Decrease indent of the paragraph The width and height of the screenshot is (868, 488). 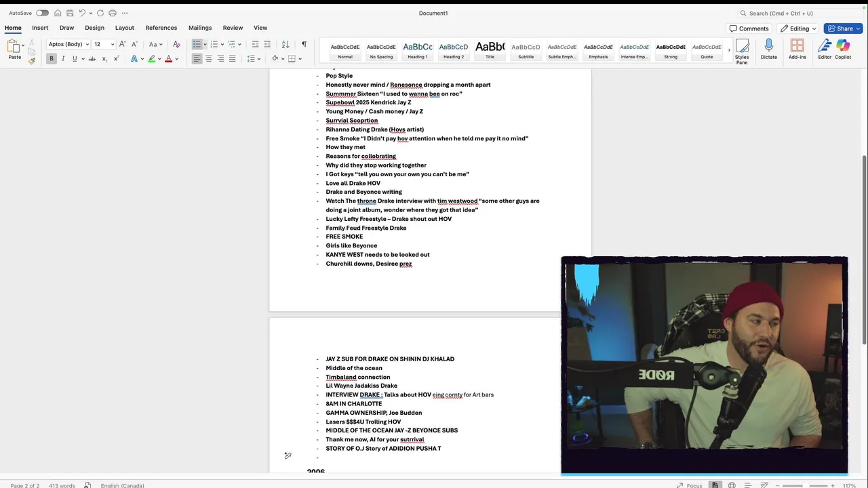(255, 44)
